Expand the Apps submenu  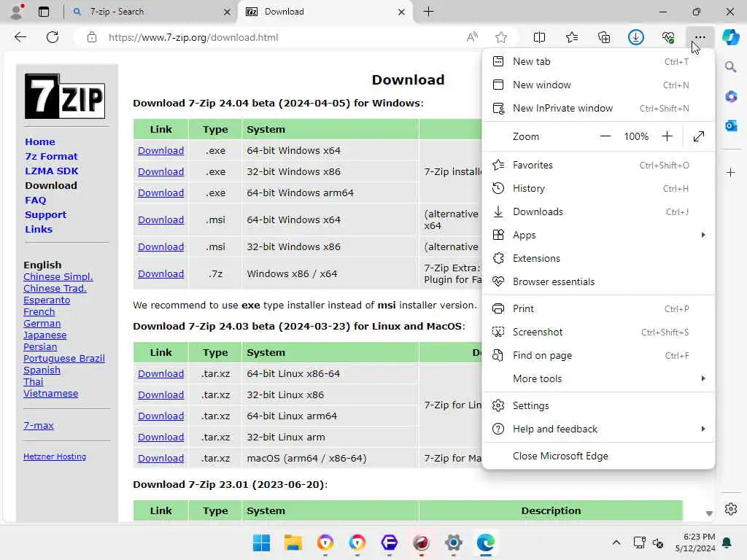point(598,235)
